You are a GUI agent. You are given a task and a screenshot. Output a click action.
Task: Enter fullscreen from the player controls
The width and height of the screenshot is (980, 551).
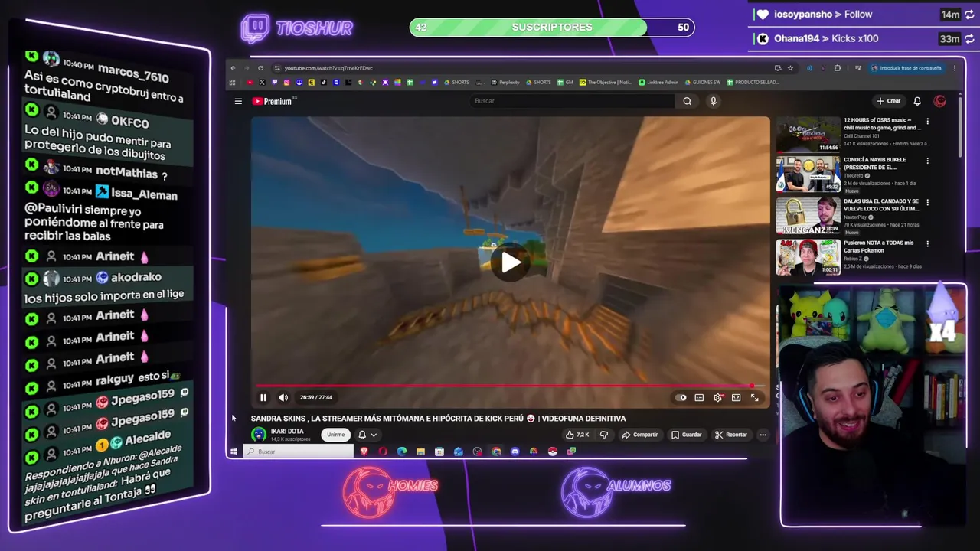[x=754, y=397]
